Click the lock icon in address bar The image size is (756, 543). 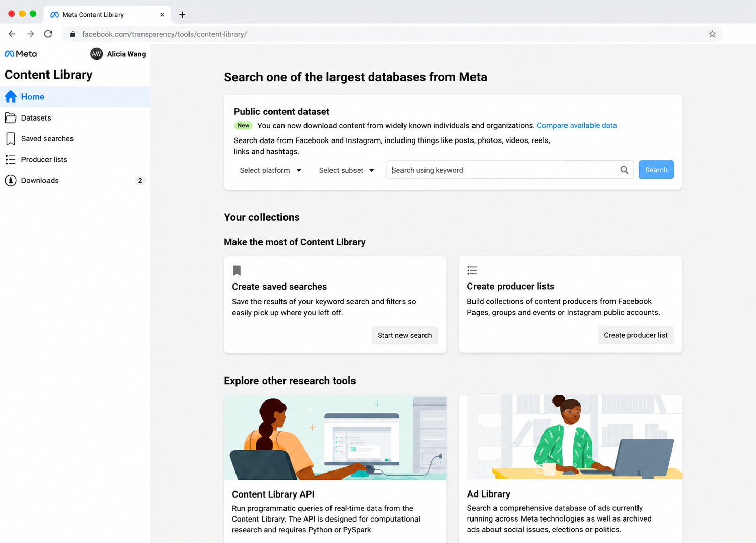(x=73, y=34)
